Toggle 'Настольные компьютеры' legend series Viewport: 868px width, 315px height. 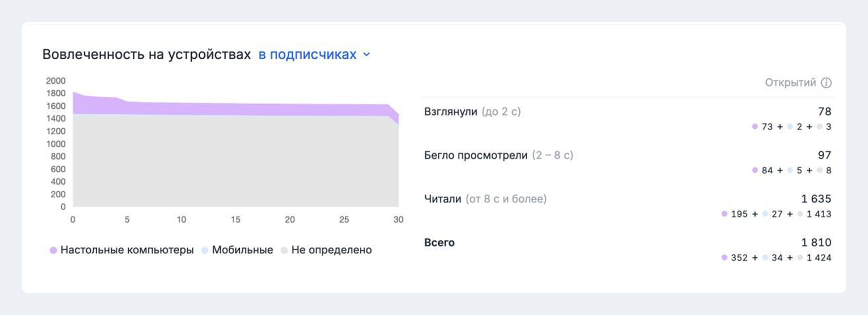click(127, 250)
